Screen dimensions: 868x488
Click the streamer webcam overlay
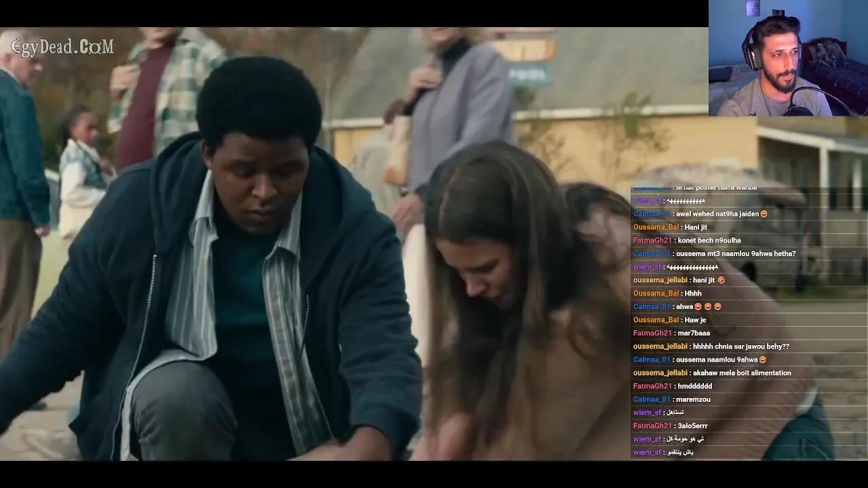[788, 58]
